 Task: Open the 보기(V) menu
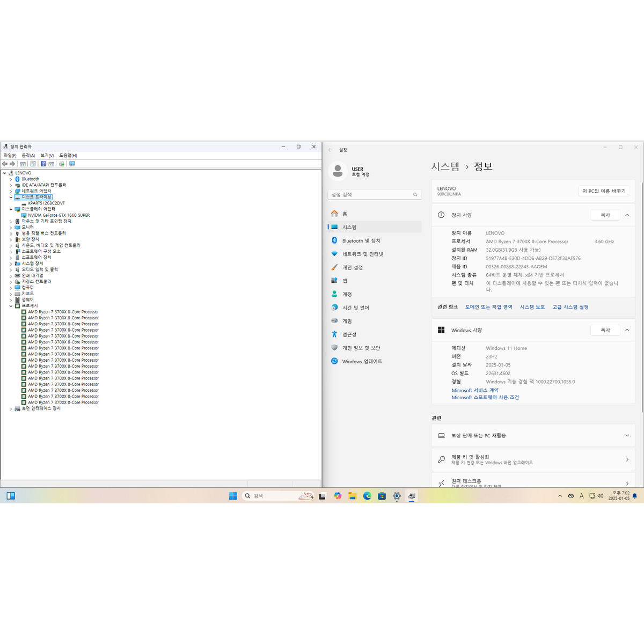click(47, 156)
